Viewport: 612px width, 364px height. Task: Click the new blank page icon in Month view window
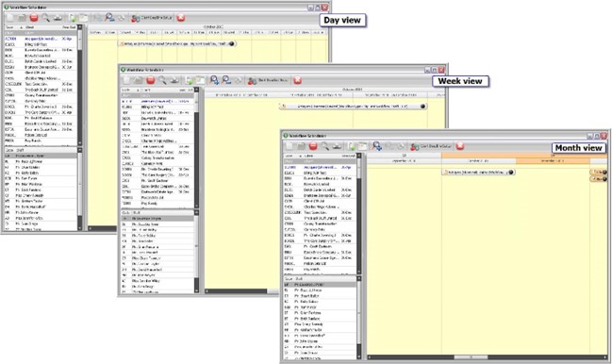pyautogui.click(x=289, y=146)
